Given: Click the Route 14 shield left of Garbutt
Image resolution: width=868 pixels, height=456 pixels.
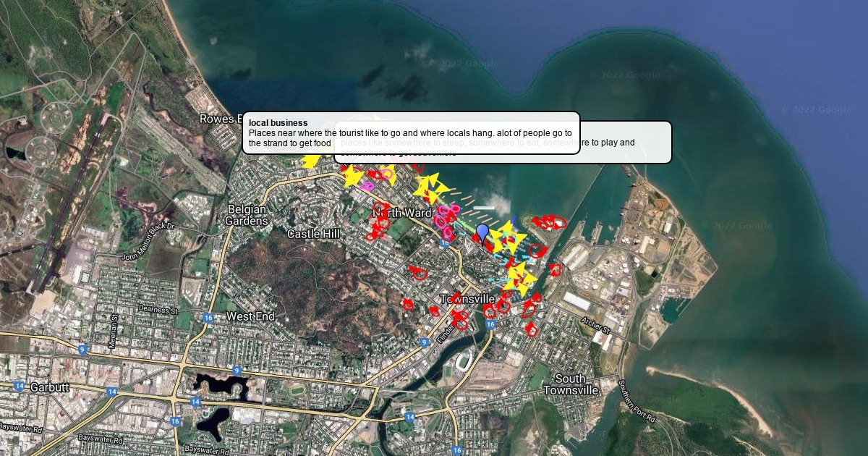Looking at the screenshot, I should click(18, 386).
